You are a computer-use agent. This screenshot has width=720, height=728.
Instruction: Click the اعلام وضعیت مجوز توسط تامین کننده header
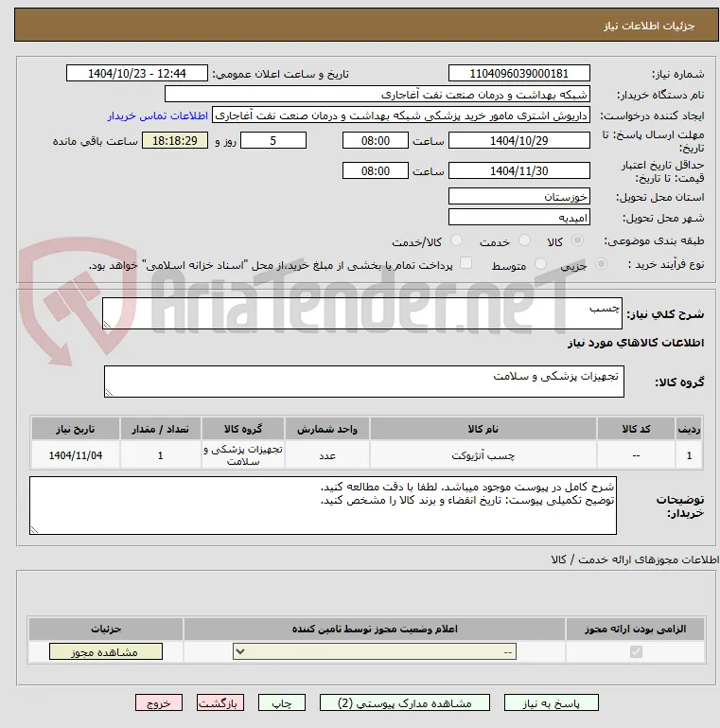[375, 629]
